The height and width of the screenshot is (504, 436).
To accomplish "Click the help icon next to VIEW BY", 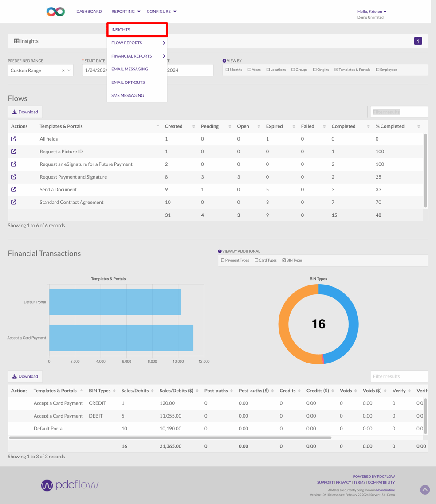I will point(225,60).
